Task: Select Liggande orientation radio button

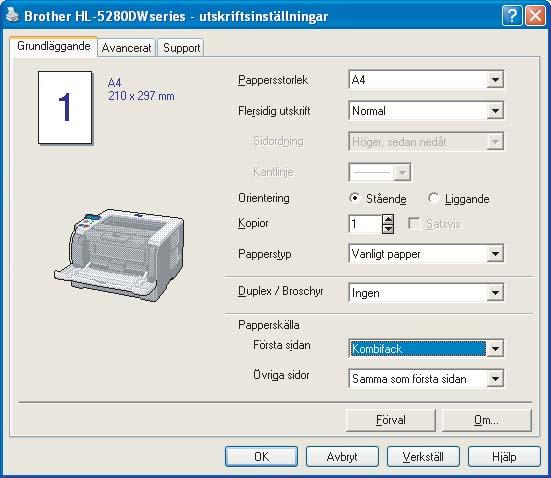Action: [x=433, y=198]
